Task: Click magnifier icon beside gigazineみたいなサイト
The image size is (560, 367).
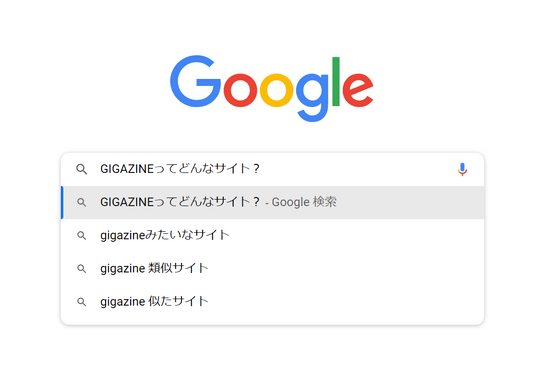Action: pyautogui.click(x=82, y=236)
